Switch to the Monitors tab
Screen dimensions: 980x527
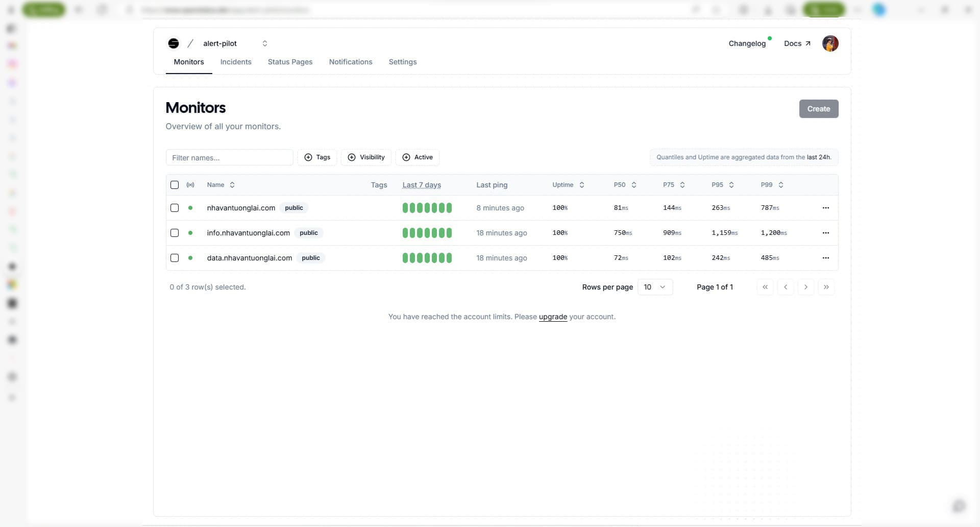click(189, 62)
